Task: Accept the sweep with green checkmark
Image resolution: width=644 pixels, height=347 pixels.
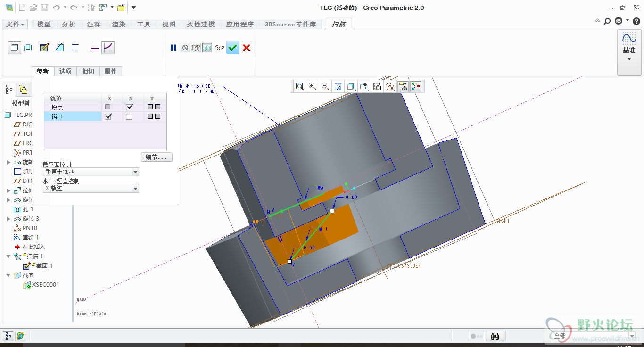Action: pyautogui.click(x=233, y=48)
